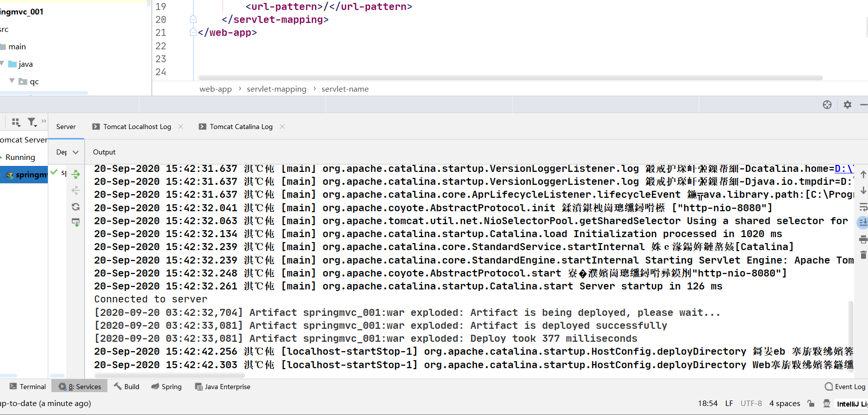Click the "Server startup in 126 ms" line

651,286
